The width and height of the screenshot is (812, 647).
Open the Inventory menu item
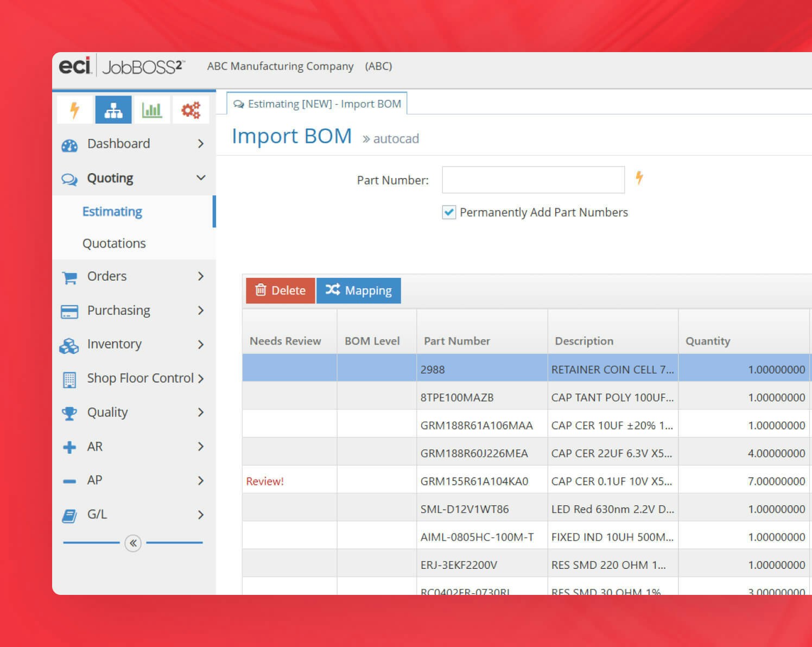coord(115,344)
